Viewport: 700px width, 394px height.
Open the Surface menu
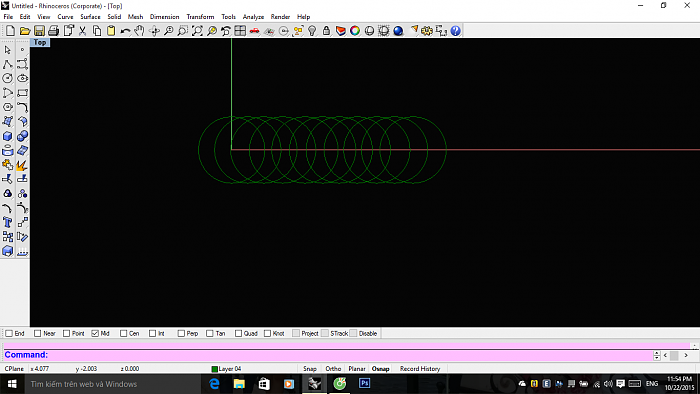pos(90,17)
